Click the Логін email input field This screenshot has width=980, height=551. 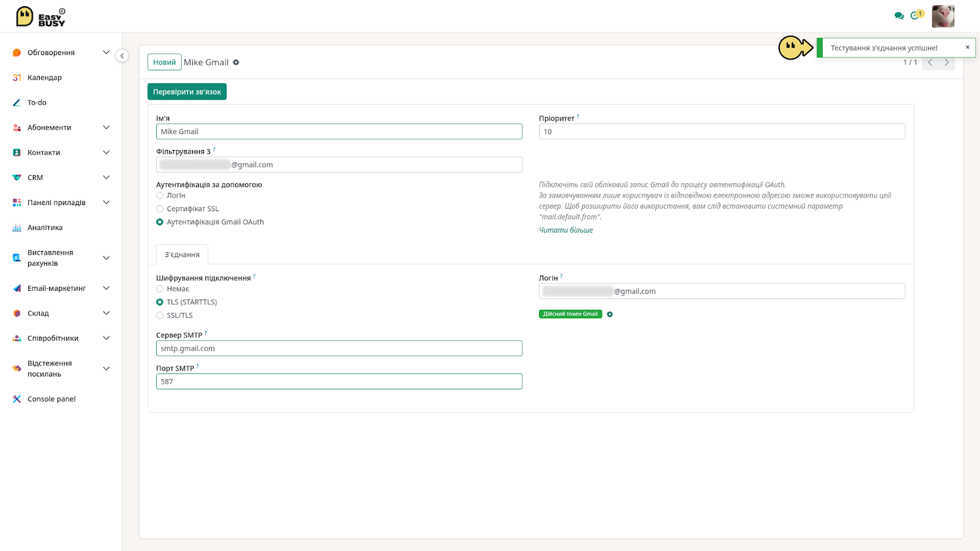(722, 291)
